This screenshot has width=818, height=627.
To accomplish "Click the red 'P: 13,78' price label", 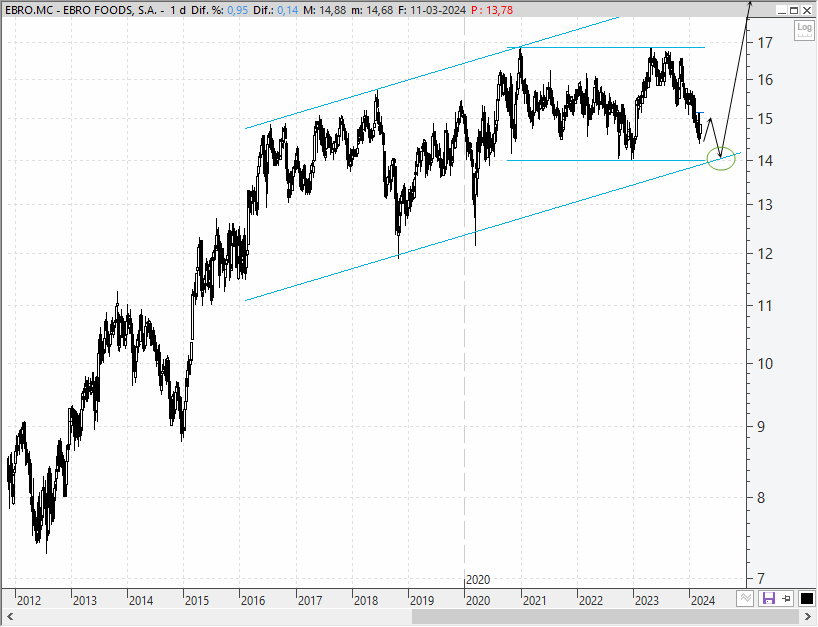I will [x=492, y=10].
